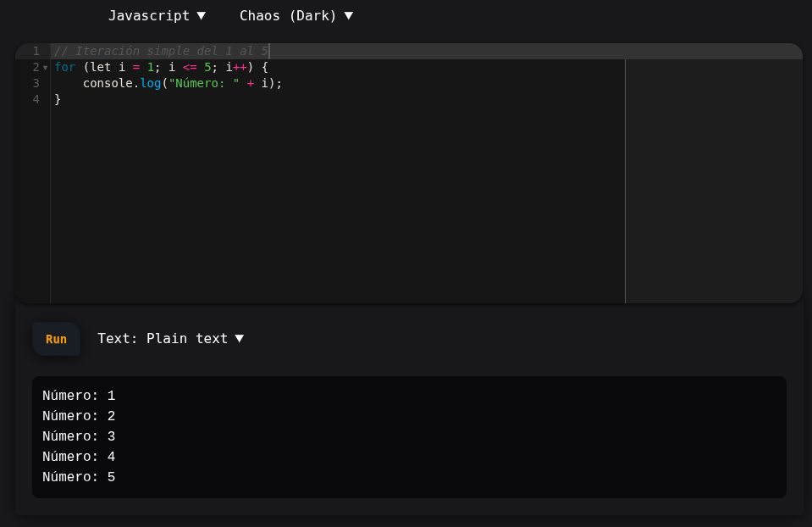Click the Javascript label in the top bar

pyautogui.click(x=149, y=15)
